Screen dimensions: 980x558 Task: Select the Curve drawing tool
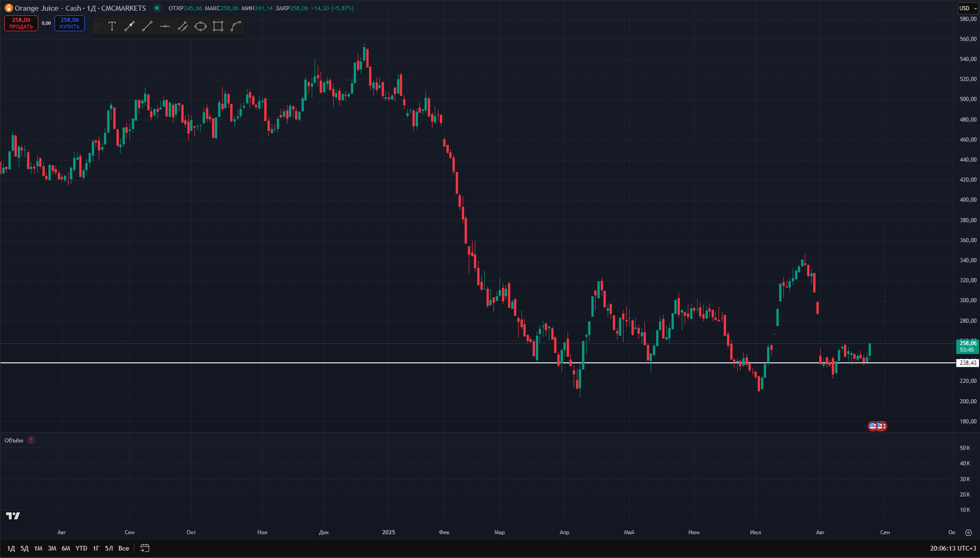(x=236, y=26)
